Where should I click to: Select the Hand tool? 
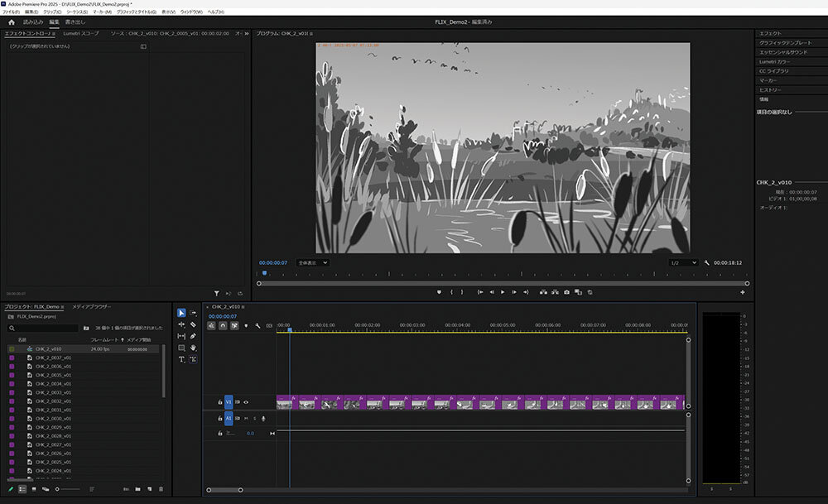pyautogui.click(x=193, y=348)
